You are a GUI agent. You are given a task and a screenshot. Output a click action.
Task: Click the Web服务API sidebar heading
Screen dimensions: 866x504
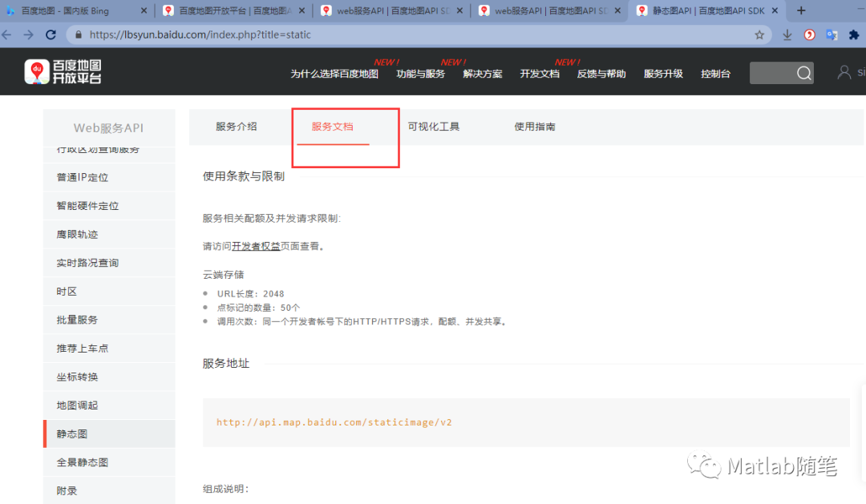[109, 128]
